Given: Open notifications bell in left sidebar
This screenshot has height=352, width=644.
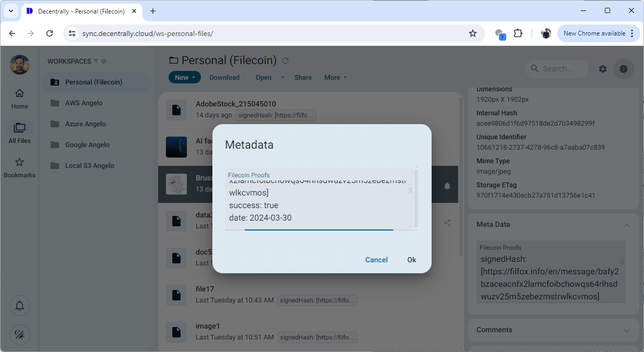Looking at the screenshot, I should [x=20, y=306].
